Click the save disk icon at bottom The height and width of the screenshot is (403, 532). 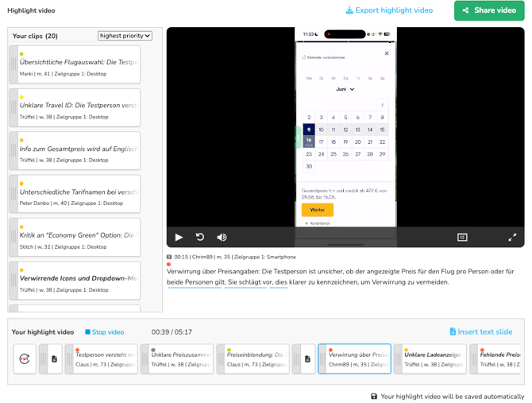[x=374, y=396]
